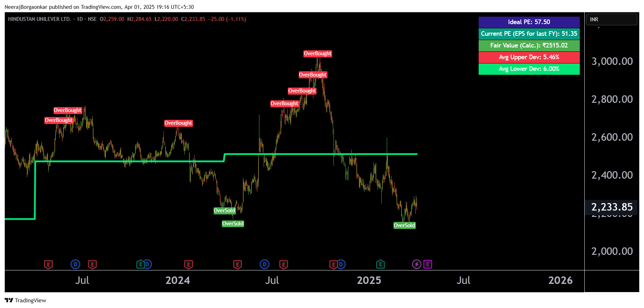Click the lower OverSold label in 2024
Viewport: 644px width, 308px height.
pyautogui.click(x=233, y=224)
